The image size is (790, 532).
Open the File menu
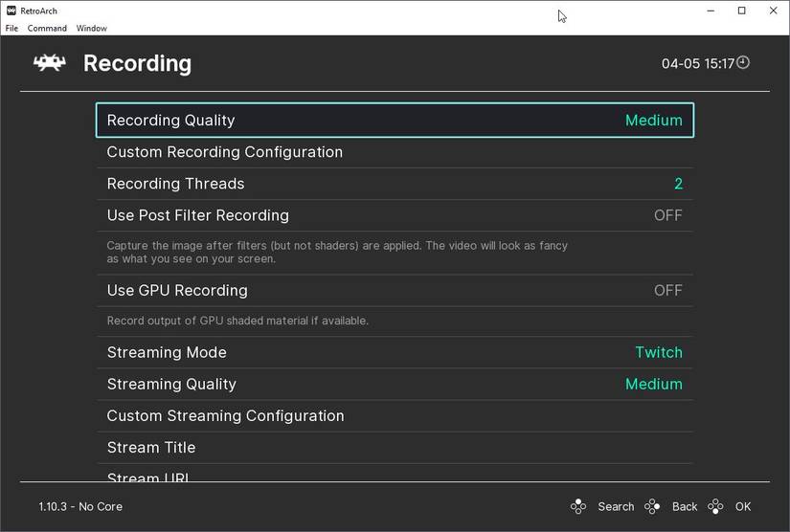11,29
